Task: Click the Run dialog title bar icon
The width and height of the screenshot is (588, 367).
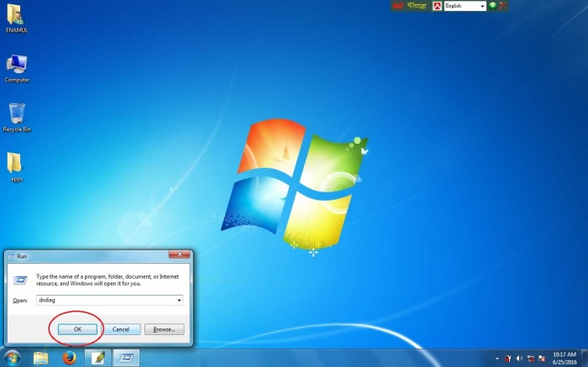Action: point(11,256)
